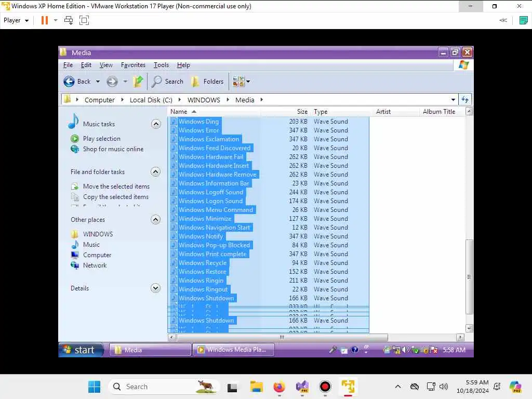Select the Windows Logon Sound file
The image size is (532, 399).
point(211,201)
